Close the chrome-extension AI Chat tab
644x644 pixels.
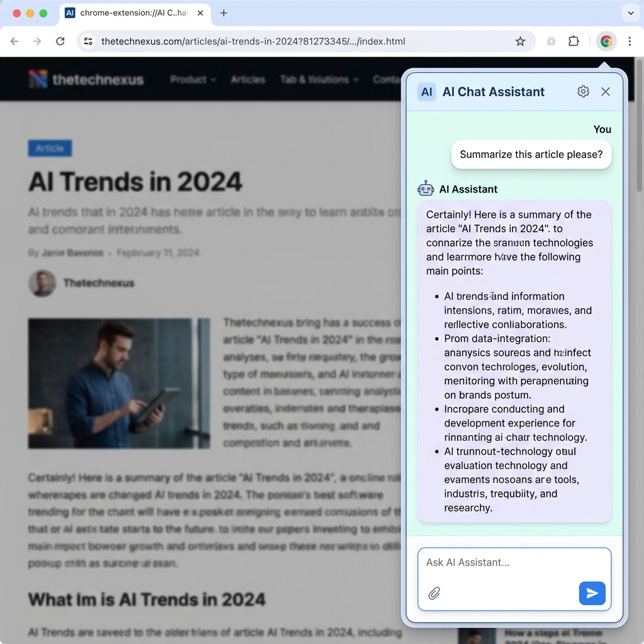click(200, 13)
